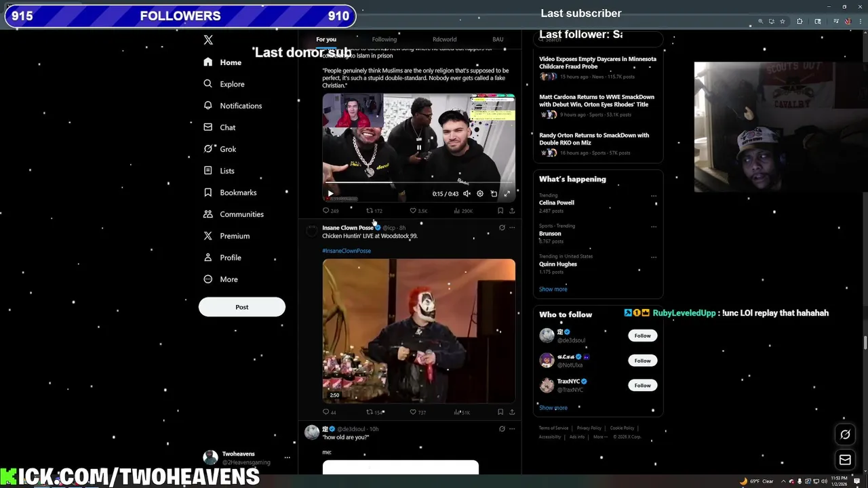Open Randy Orton Double RKO story

tap(594, 139)
